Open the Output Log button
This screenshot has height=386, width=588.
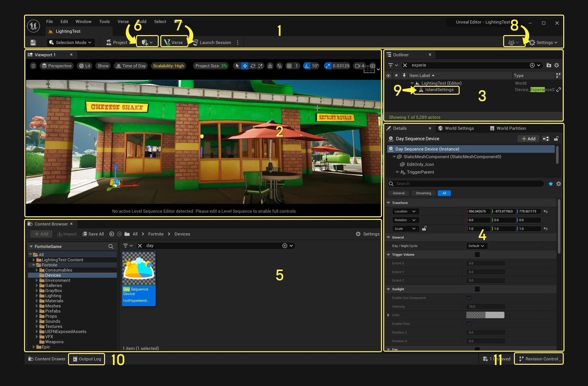tap(87, 359)
